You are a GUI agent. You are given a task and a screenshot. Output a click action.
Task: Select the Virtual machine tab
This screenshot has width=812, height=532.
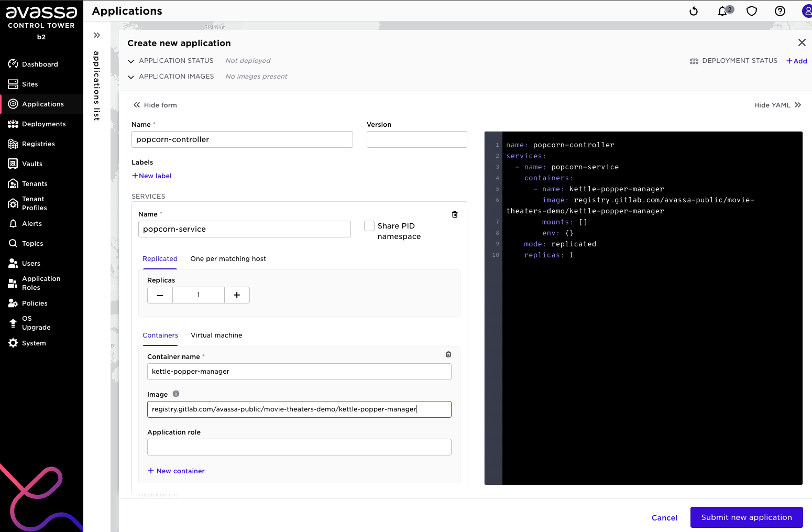pyautogui.click(x=216, y=335)
